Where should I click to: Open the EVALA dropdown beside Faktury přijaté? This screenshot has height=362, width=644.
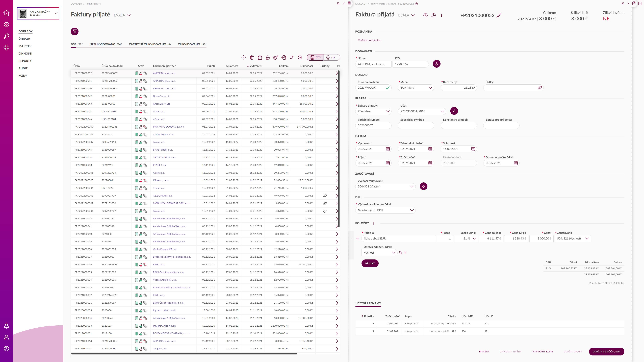tap(122, 15)
